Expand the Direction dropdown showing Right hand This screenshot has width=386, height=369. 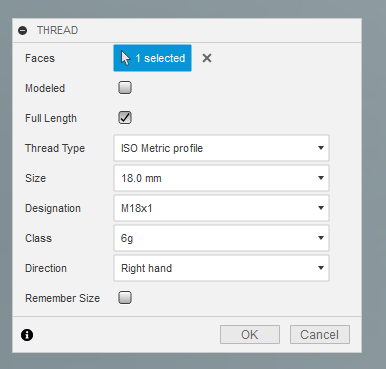coord(221,268)
